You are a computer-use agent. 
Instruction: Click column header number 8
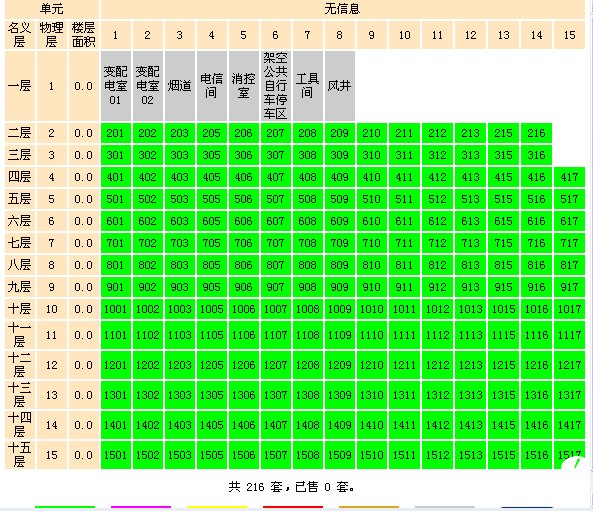(339, 35)
